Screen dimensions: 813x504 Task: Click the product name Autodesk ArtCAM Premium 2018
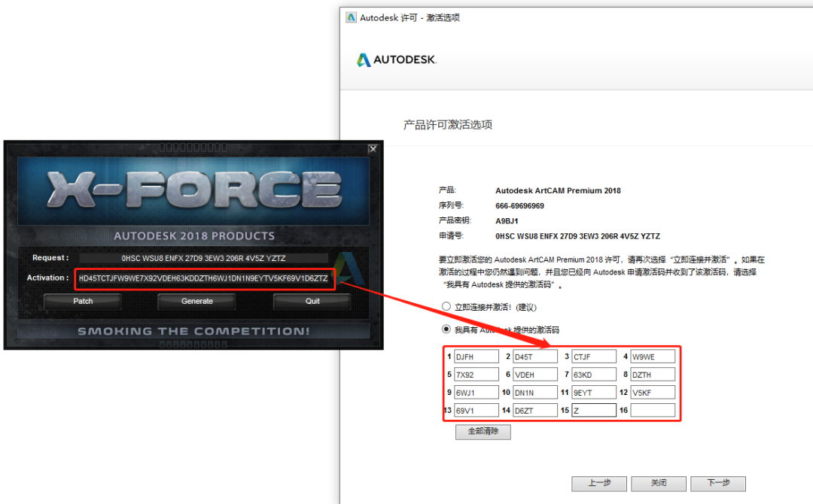[558, 190]
